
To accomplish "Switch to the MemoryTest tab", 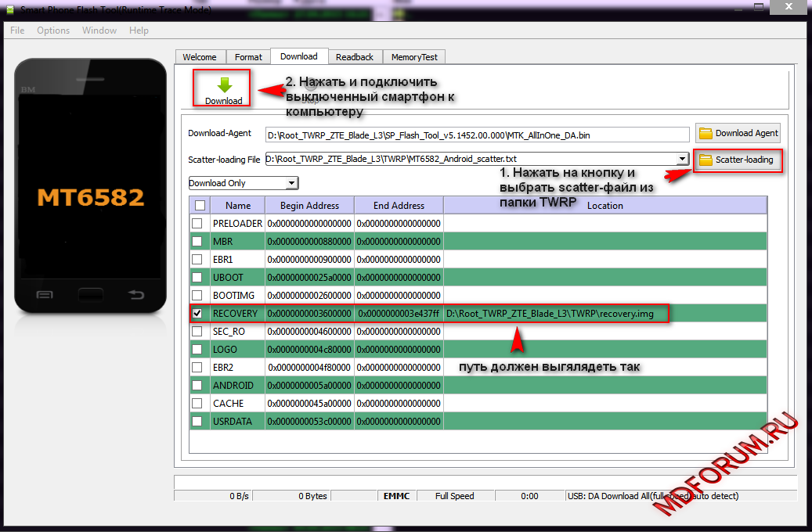I will click(x=415, y=57).
